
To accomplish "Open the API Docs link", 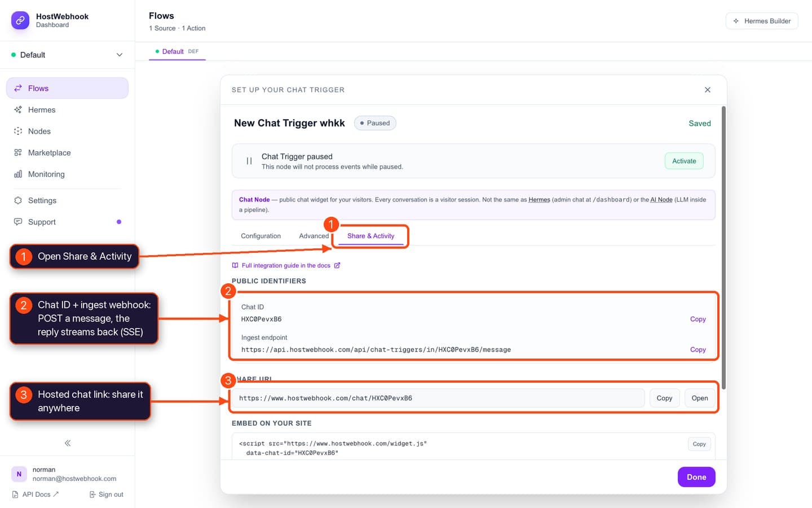I will click(x=36, y=494).
